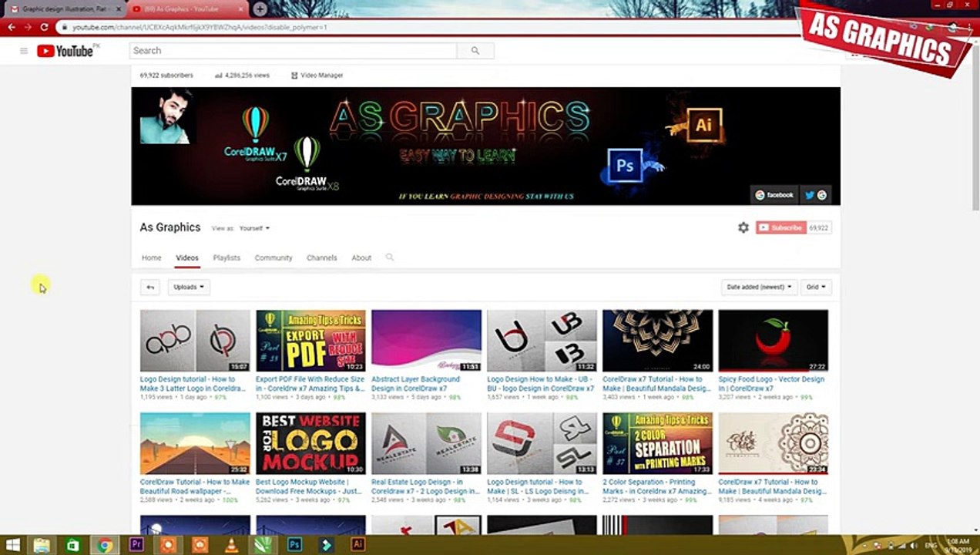Open Real Estate Logo video thumbnail
The height and width of the screenshot is (555, 980).
[x=426, y=443]
